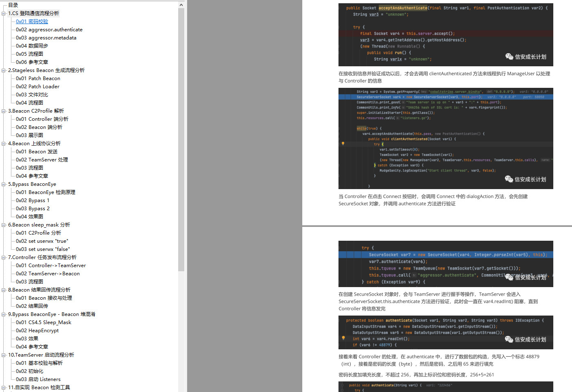Select the '目录' root bookmark
Image resolution: width=572 pixels, height=392 pixels.
(13, 5)
